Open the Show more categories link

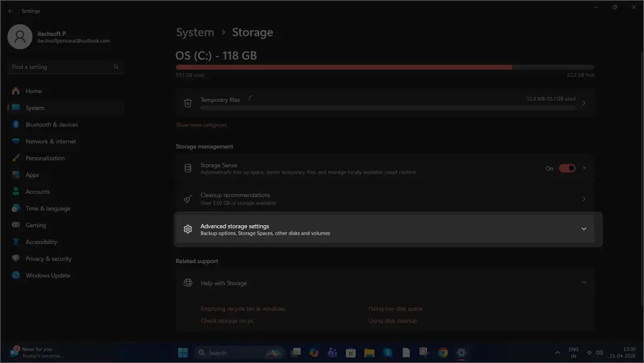[201, 125]
